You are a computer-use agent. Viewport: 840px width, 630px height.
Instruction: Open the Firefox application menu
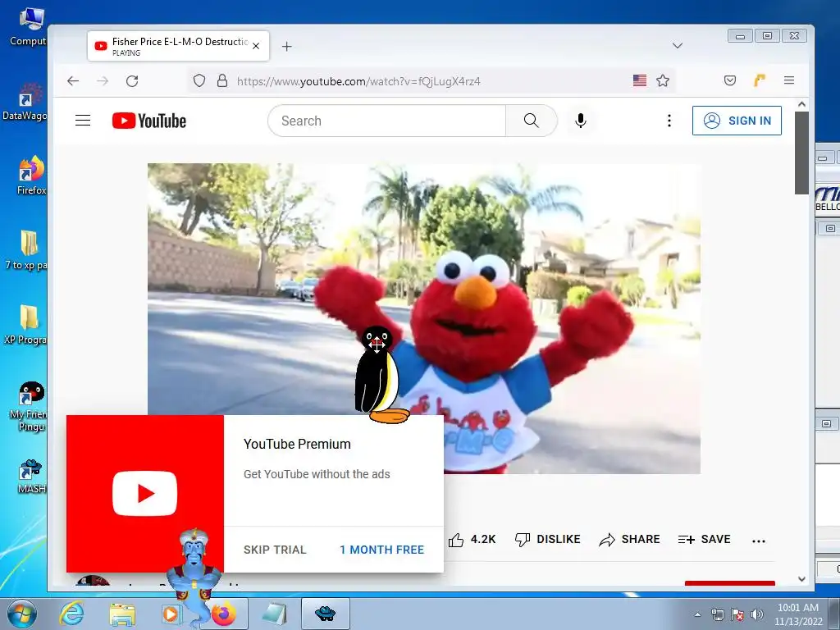788,80
